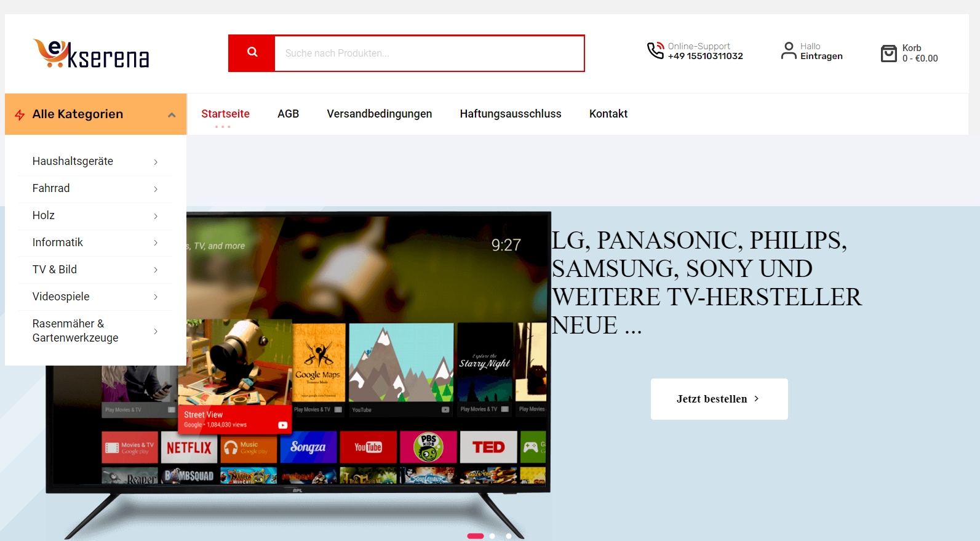
Task: Click the user account icon
Action: tap(789, 50)
